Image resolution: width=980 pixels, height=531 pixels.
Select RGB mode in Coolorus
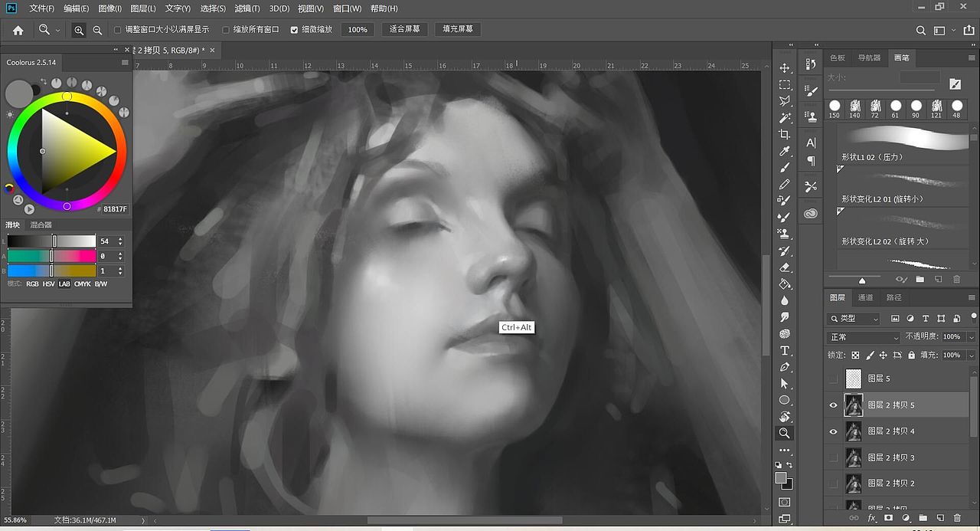coord(32,284)
